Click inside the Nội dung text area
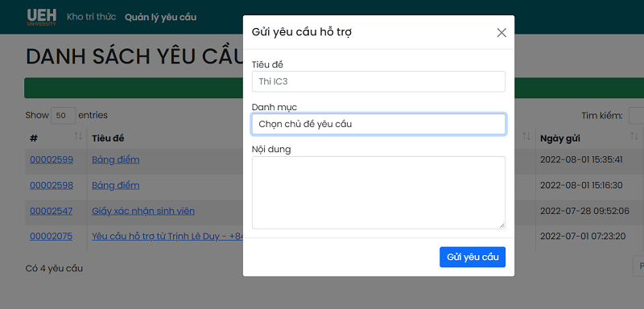644x309 pixels. pyautogui.click(x=378, y=192)
